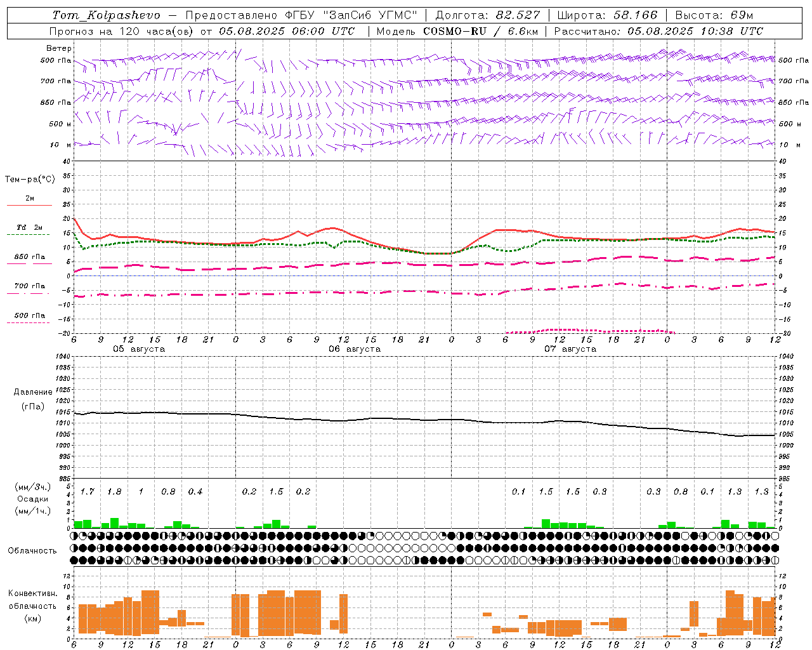Click the "Облачность" cloud cover label
The image size is (812, 650).
[x=32, y=551]
